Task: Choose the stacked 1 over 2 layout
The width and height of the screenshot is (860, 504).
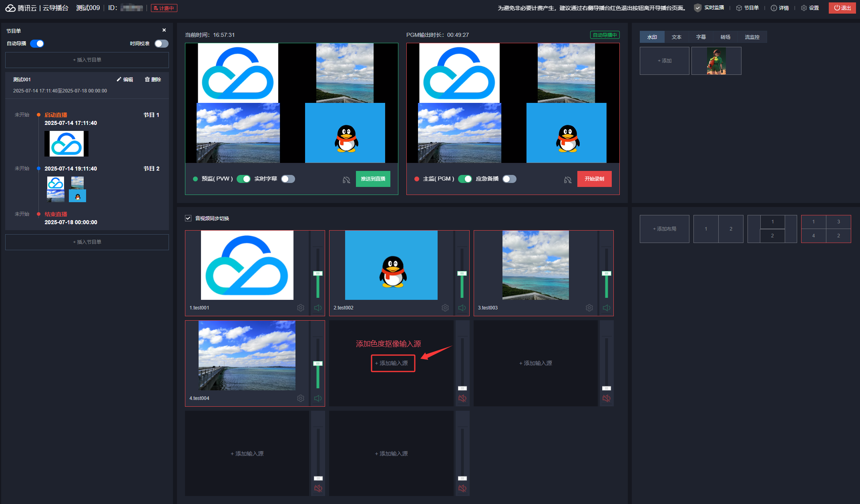Action: tap(772, 229)
